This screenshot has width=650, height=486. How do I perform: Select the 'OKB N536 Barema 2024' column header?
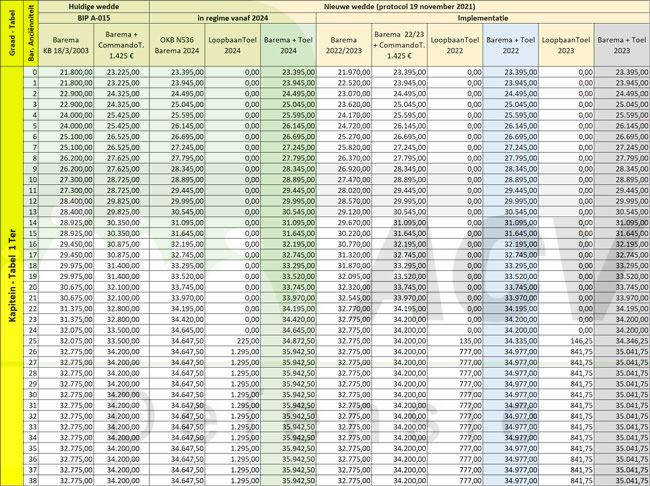(177, 45)
